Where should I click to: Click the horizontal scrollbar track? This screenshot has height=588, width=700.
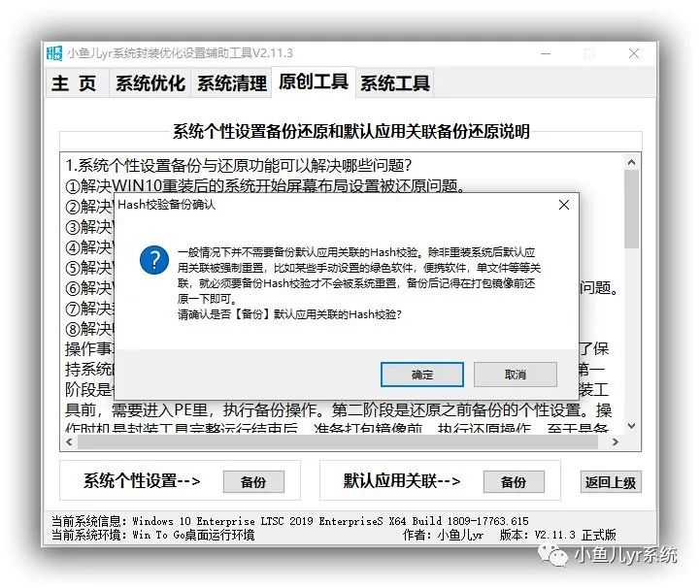[338, 442]
